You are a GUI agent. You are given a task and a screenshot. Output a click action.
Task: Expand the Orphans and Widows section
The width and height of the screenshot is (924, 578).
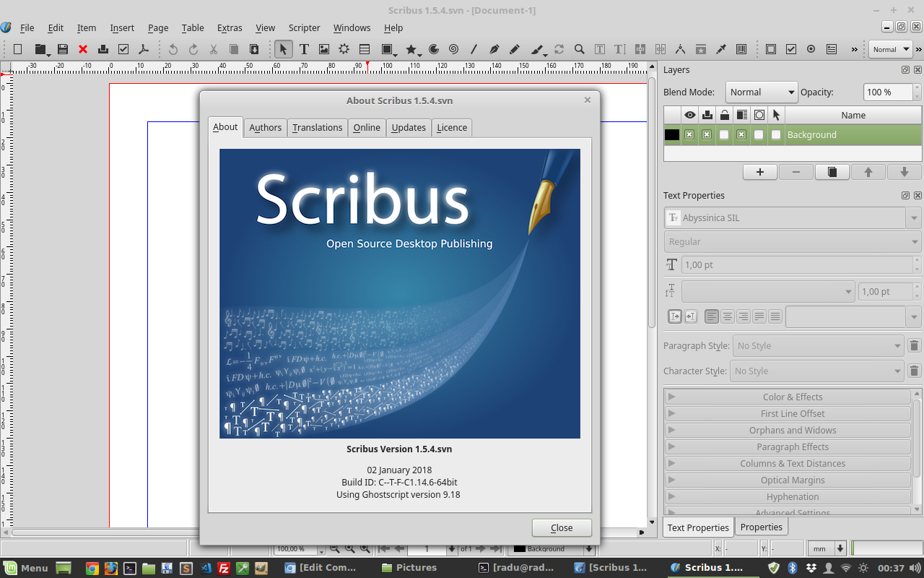click(x=788, y=430)
